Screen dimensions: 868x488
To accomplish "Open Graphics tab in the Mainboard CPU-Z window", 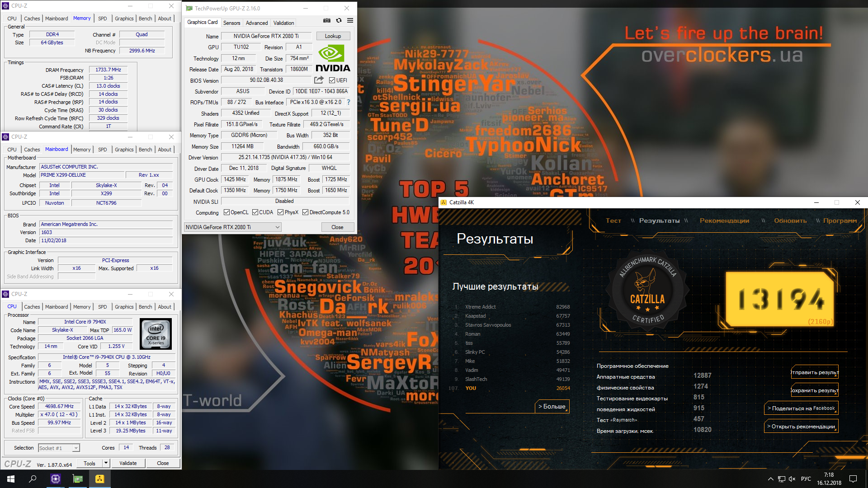I will (124, 150).
